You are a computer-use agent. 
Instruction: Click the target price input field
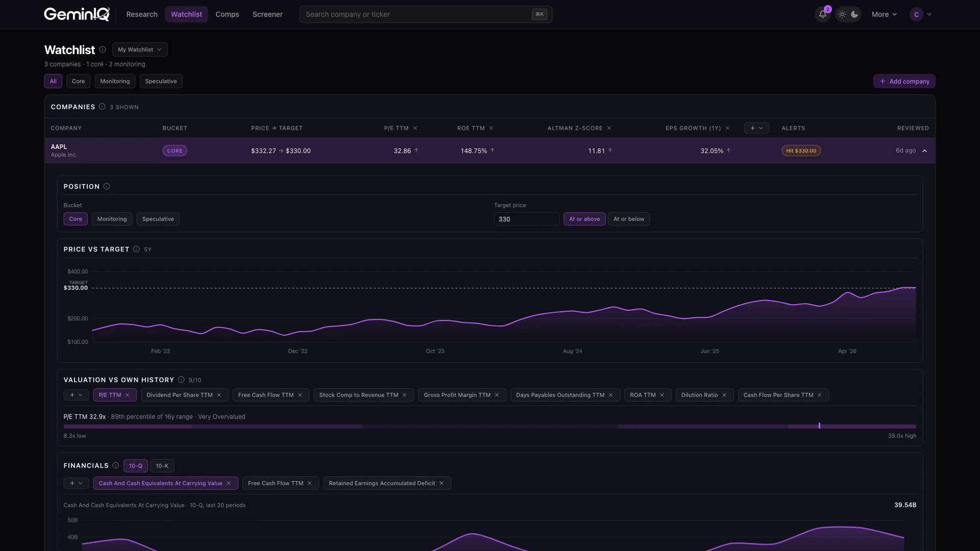[526, 219]
